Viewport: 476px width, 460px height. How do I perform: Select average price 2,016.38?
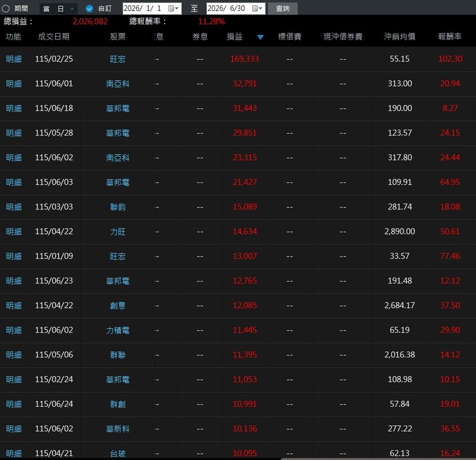tap(400, 354)
